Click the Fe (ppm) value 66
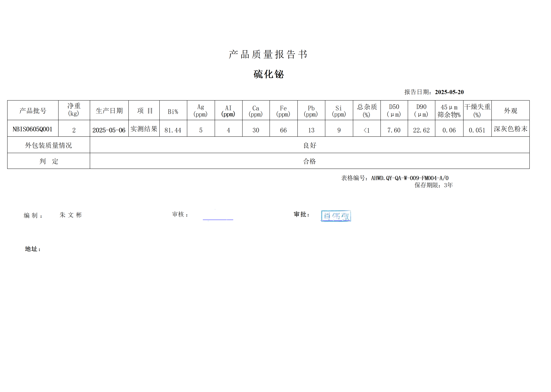551x392 pixels. 283,130
